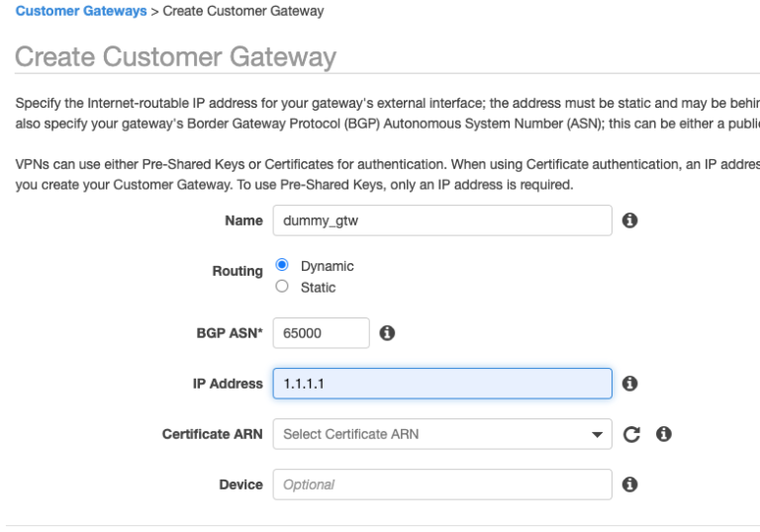Open the Select Certificate ARN dropdown

click(x=441, y=434)
